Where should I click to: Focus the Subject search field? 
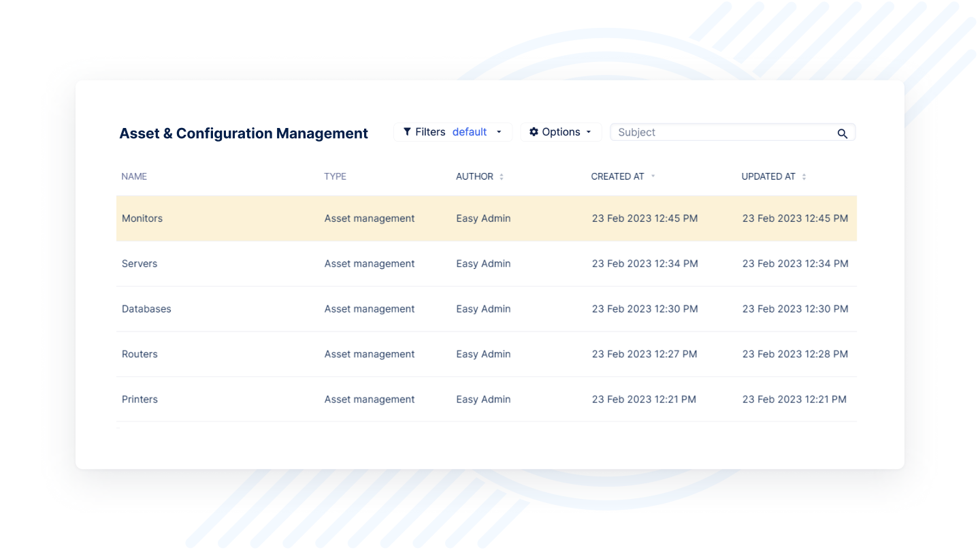click(x=721, y=132)
